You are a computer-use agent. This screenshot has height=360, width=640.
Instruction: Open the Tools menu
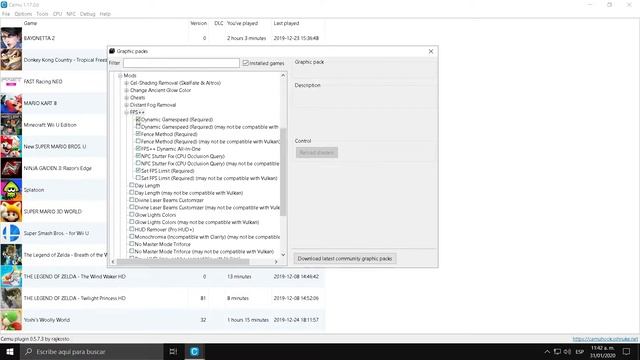(x=42, y=14)
